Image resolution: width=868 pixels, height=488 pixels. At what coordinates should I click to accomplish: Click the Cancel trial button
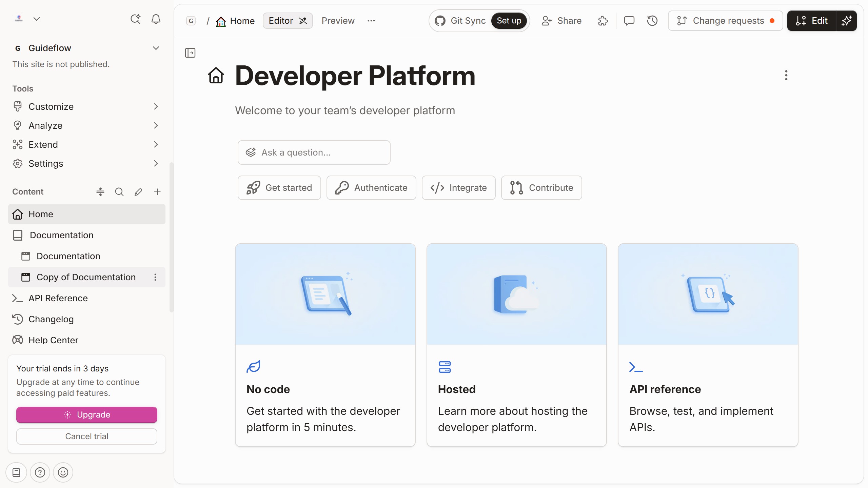(87, 436)
